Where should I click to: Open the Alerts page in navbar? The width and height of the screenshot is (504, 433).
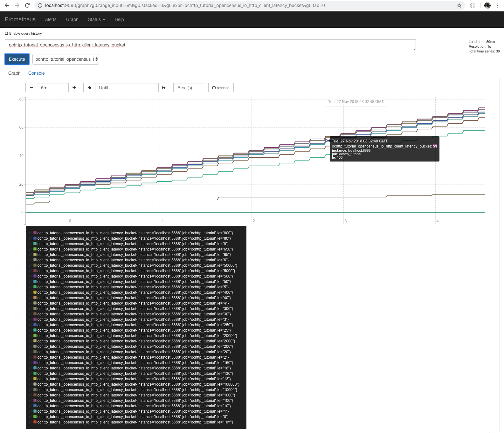(51, 19)
